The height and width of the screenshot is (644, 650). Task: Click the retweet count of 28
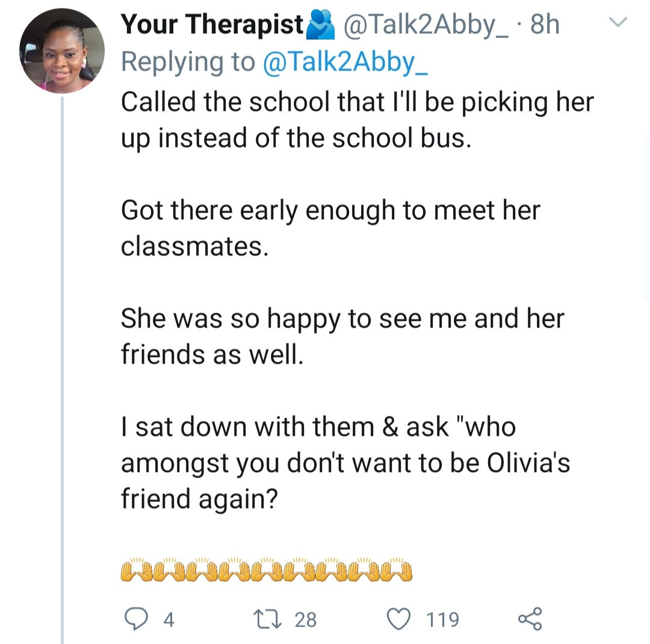(x=306, y=619)
